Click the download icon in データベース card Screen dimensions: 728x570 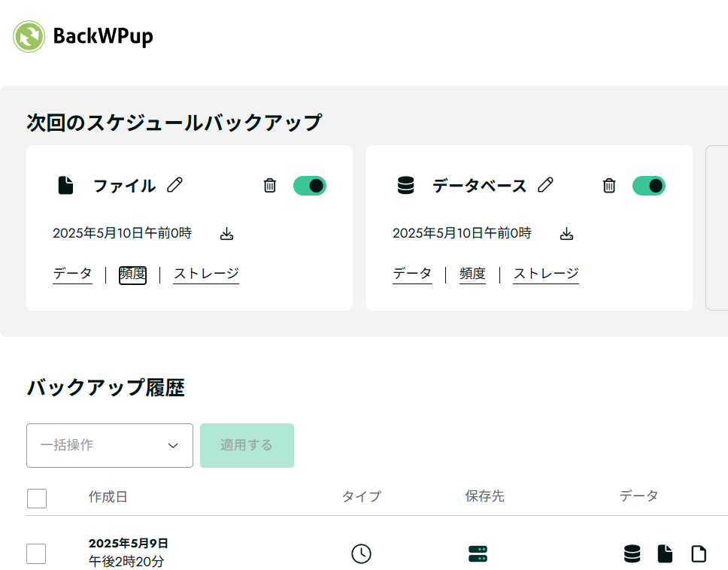point(567,234)
